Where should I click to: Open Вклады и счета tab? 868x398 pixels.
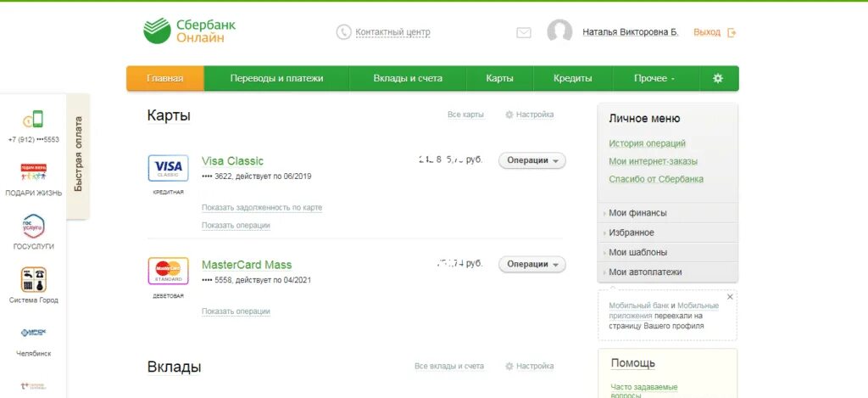coord(408,78)
